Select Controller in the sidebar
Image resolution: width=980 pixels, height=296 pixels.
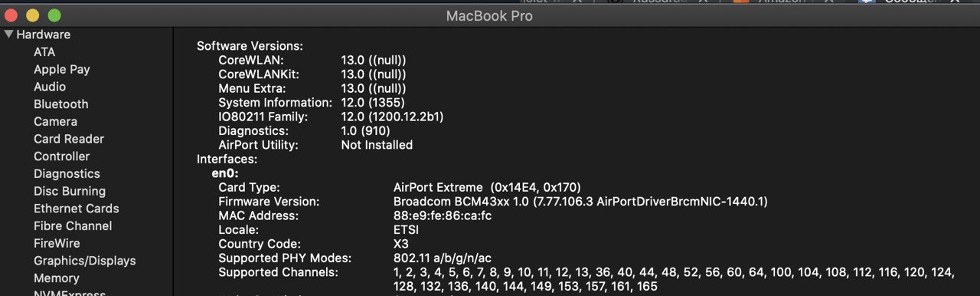62,156
